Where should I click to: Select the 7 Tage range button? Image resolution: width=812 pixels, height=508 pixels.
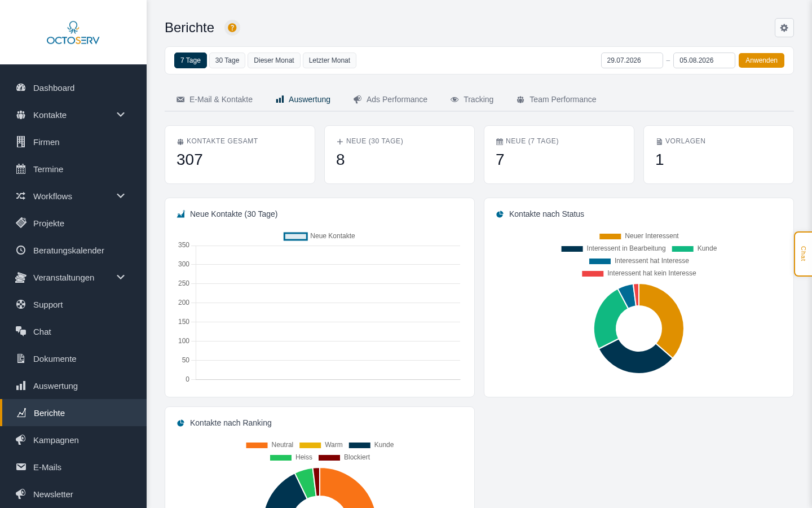pos(191,60)
